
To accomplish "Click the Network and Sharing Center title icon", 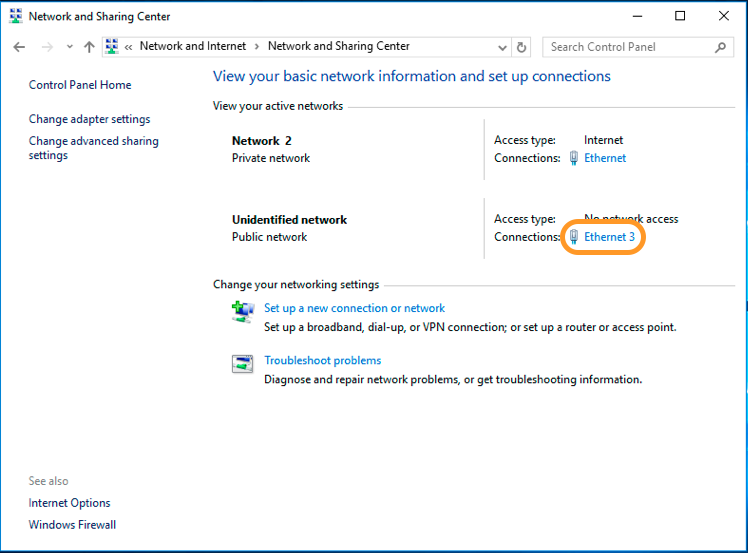I will 14,16.
